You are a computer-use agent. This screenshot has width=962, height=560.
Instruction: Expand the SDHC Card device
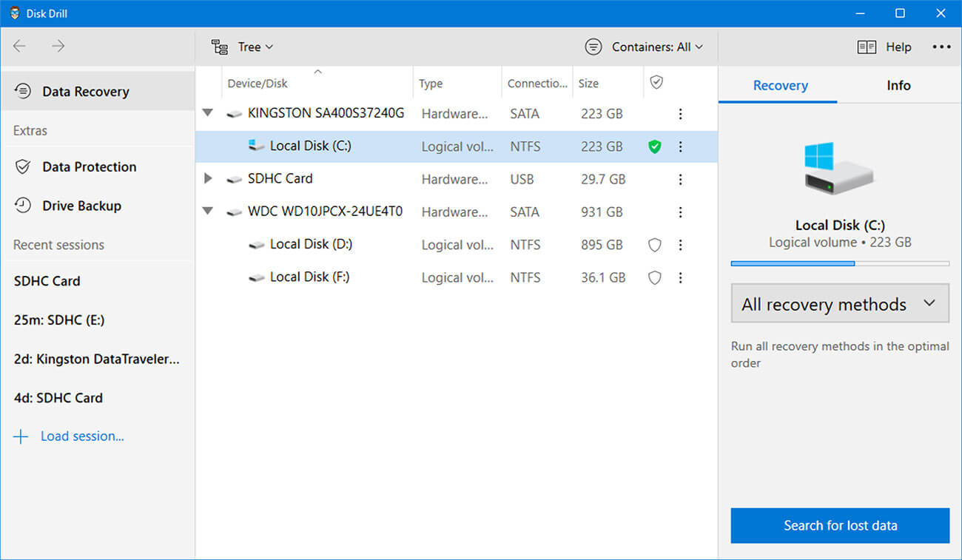(208, 178)
